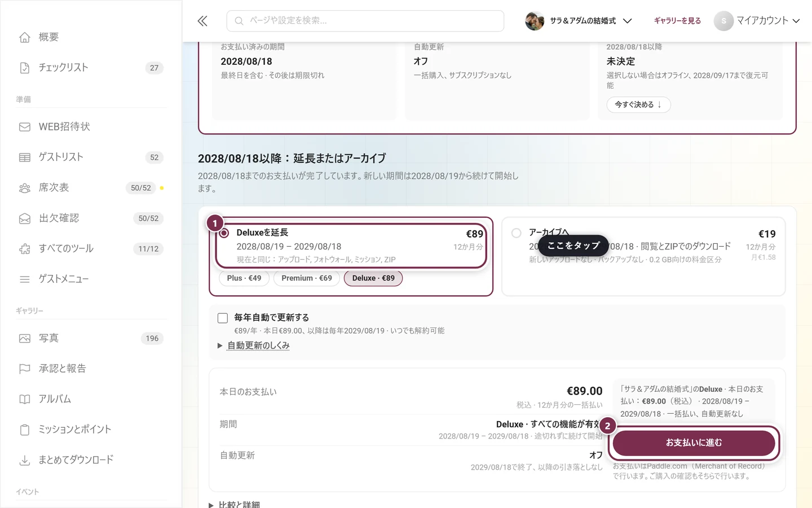Image resolution: width=812 pixels, height=508 pixels.
Task: Click the wedding couple thumbnail photo
Action: click(535, 21)
